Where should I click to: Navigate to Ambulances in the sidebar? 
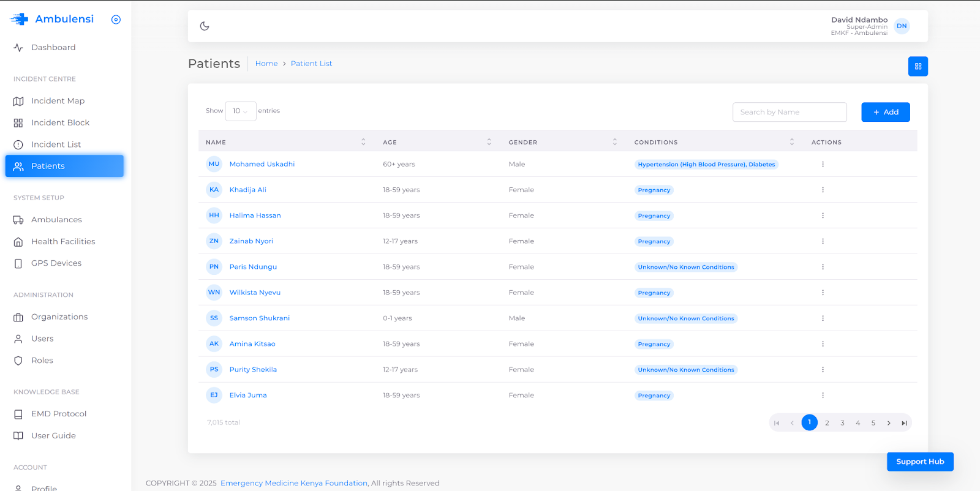click(x=56, y=220)
